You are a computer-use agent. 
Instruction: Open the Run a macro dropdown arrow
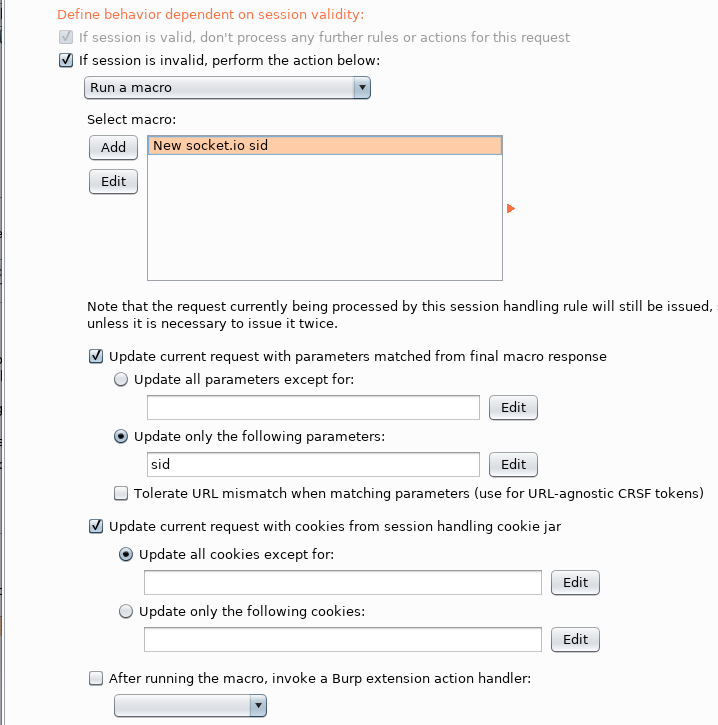(x=362, y=87)
